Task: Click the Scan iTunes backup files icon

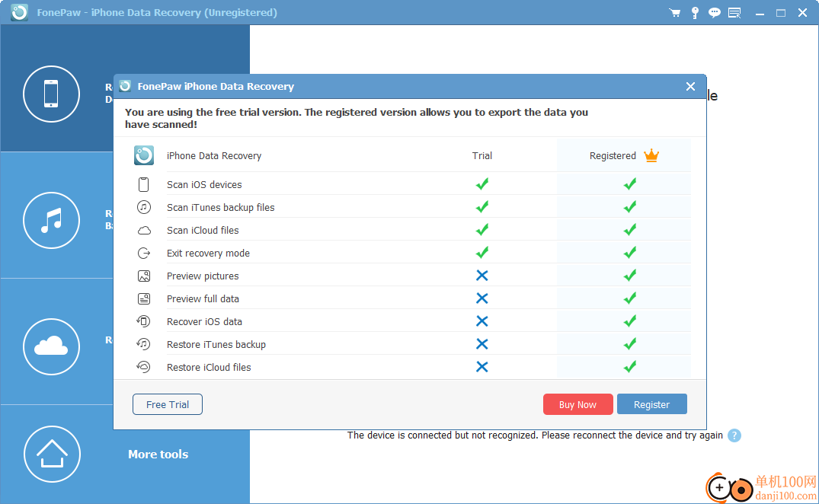Action: click(144, 207)
